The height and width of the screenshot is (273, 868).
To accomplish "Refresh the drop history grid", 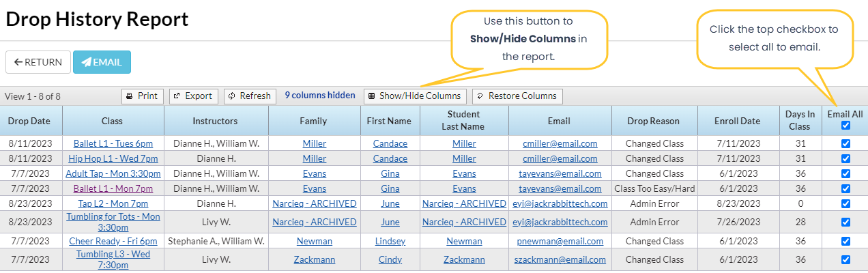I will 250,96.
